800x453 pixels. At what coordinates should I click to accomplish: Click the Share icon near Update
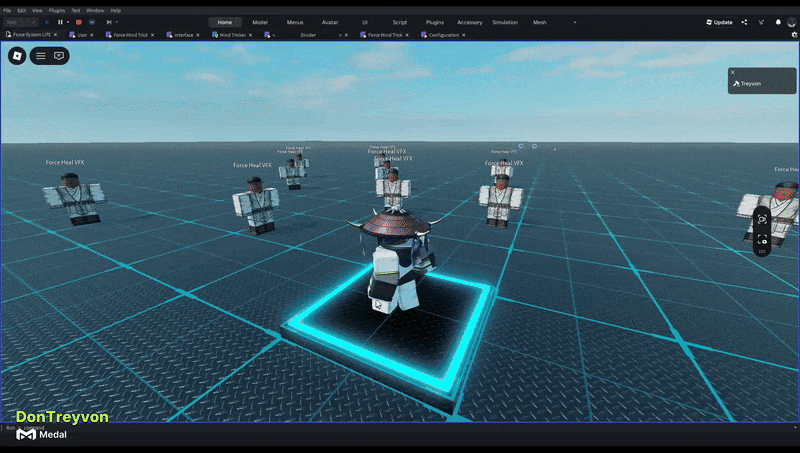click(744, 22)
